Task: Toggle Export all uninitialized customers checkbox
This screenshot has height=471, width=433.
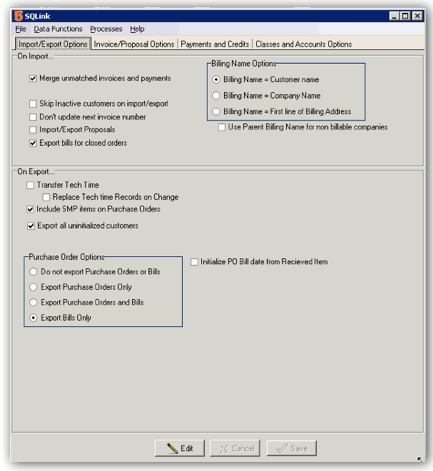Action: coord(31,226)
